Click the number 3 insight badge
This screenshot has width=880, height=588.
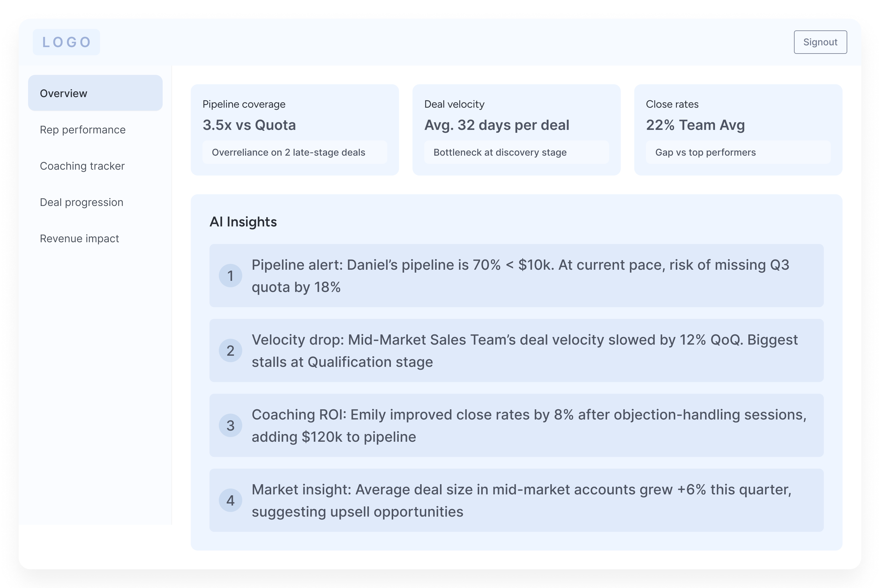coord(230,425)
